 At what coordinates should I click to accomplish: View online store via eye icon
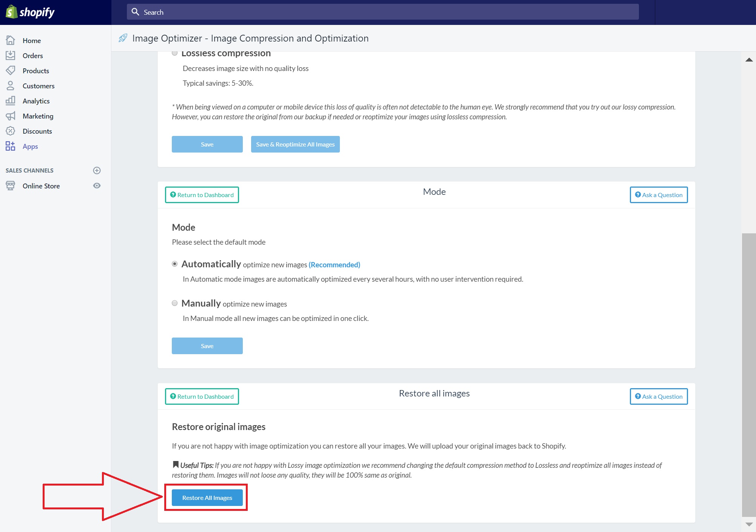[97, 185]
